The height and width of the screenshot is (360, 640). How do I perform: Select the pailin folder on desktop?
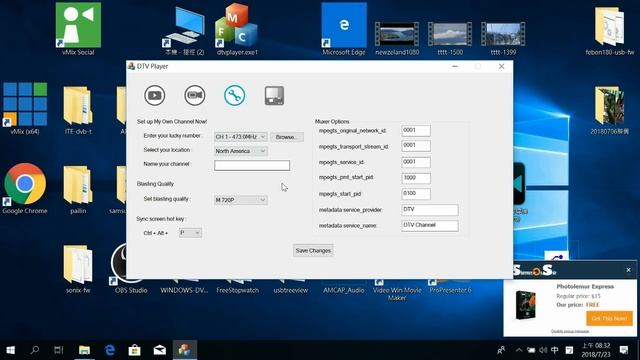[x=78, y=190]
